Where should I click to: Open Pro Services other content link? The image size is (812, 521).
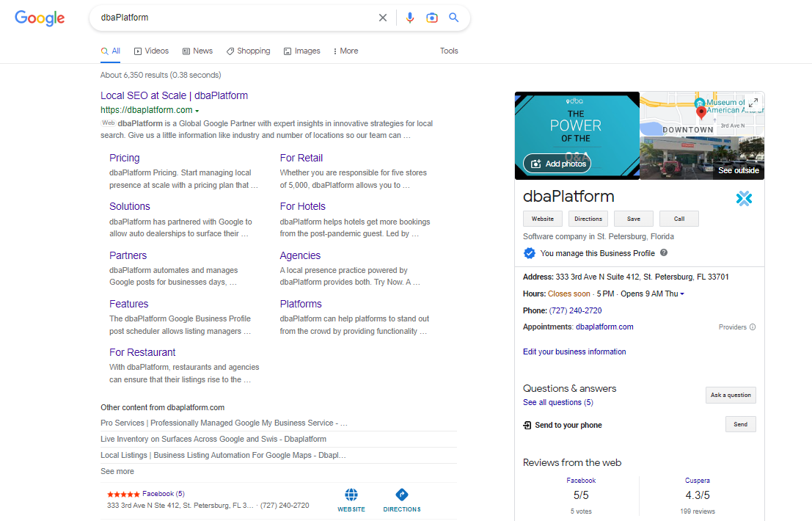point(224,423)
